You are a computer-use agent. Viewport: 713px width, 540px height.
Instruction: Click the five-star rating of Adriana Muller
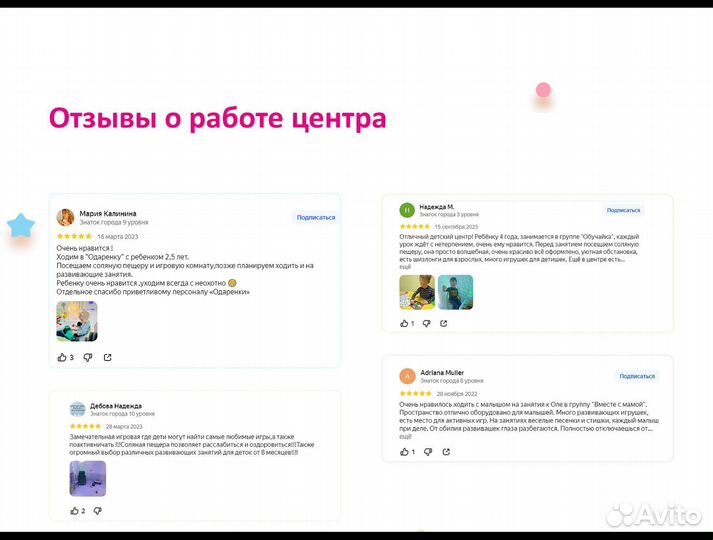pos(415,393)
